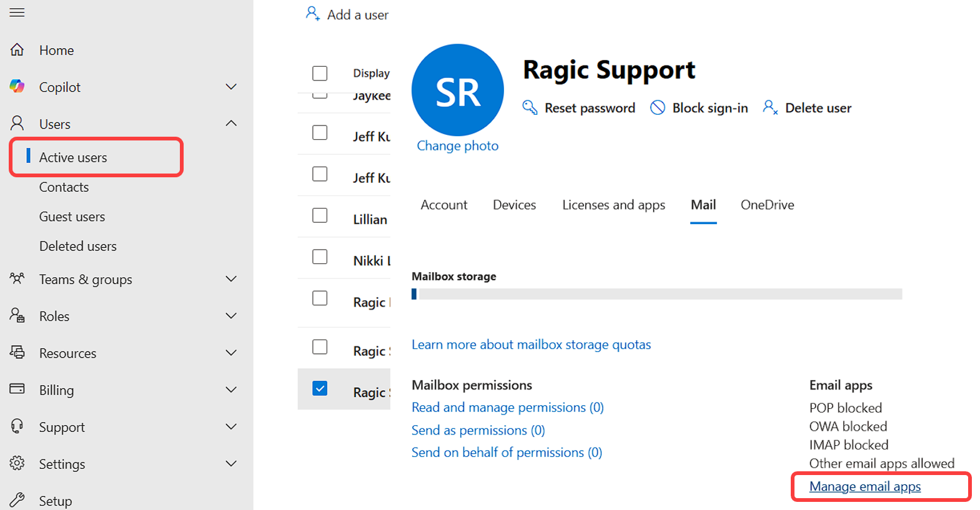Click the Lillian user name
Image resolution: width=980 pixels, height=510 pixels.
370,219
